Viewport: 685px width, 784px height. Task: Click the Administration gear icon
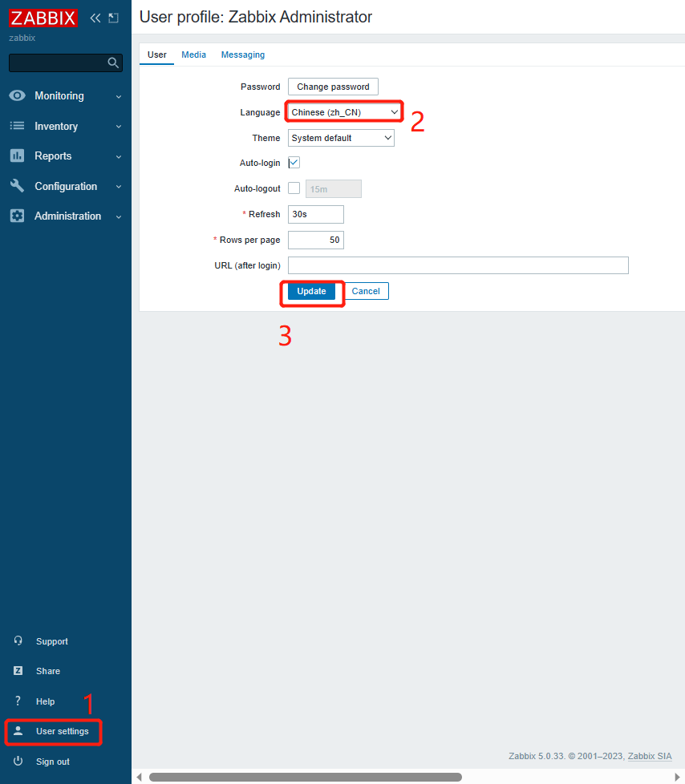pos(17,216)
